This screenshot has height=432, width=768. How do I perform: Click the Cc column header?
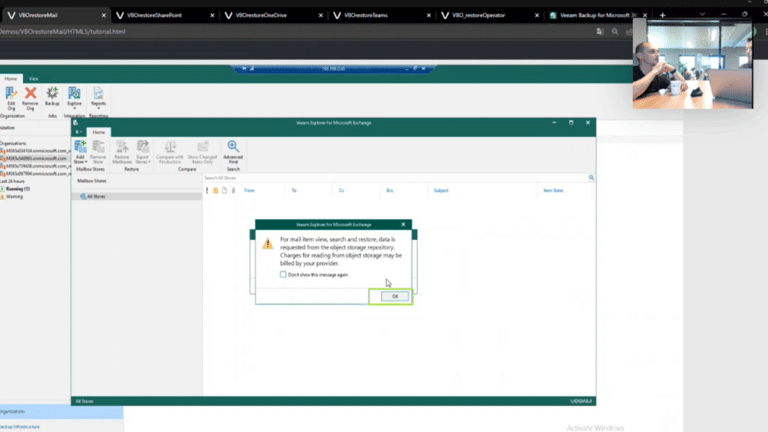(x=341, y=191)
